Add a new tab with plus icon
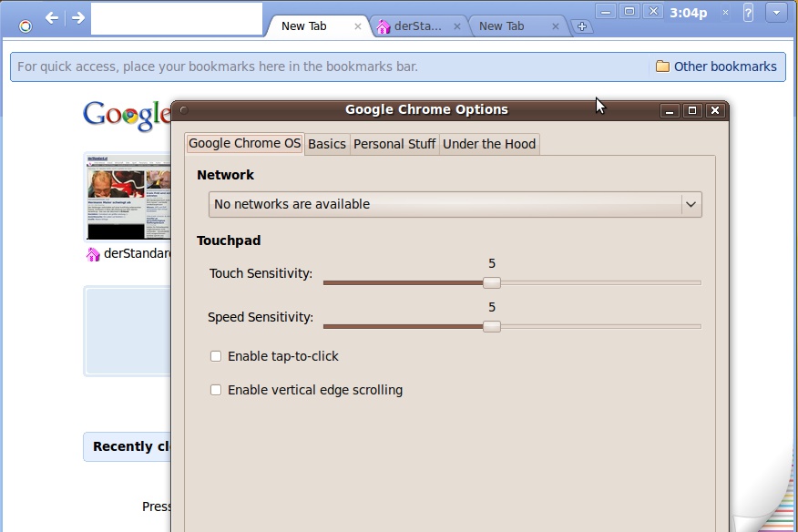 click(582, 26)
